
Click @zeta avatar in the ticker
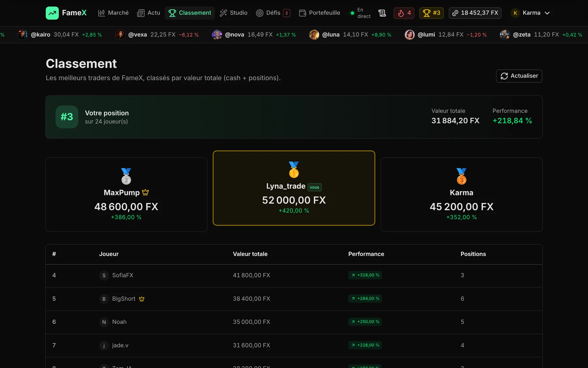505,35
